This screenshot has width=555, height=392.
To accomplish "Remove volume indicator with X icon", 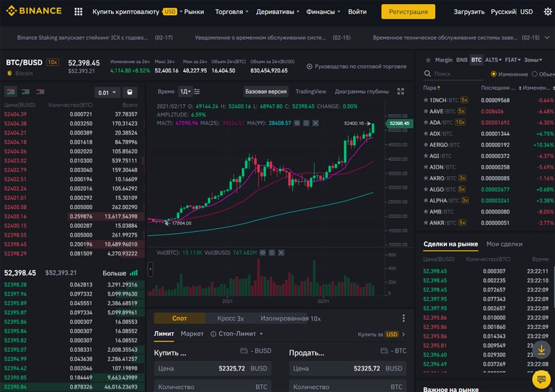I will tap(281, 253).
